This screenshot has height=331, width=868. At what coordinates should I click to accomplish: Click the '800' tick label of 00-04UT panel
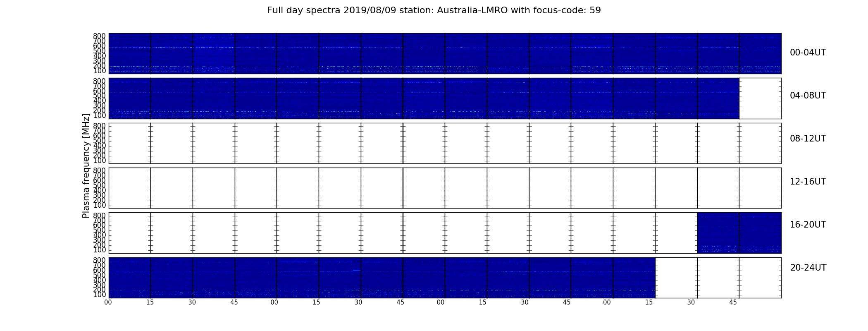point(99,36)
